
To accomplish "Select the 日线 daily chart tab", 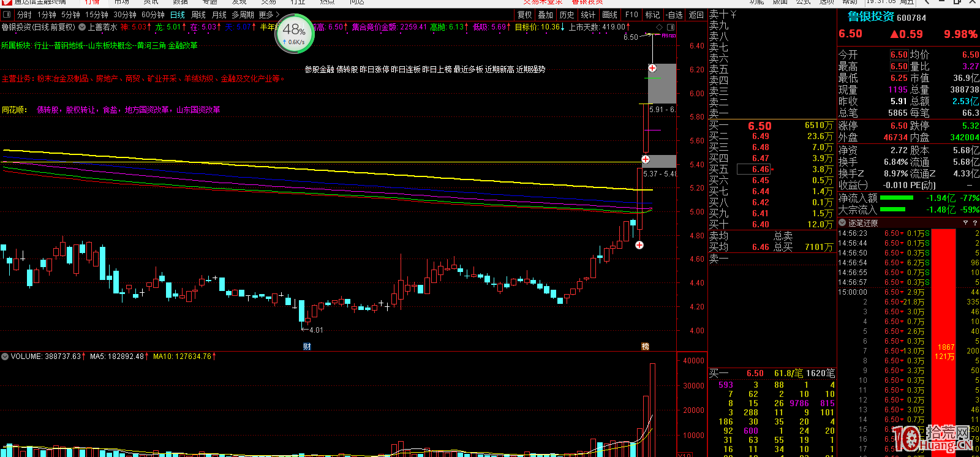I will tap(177, 15).
